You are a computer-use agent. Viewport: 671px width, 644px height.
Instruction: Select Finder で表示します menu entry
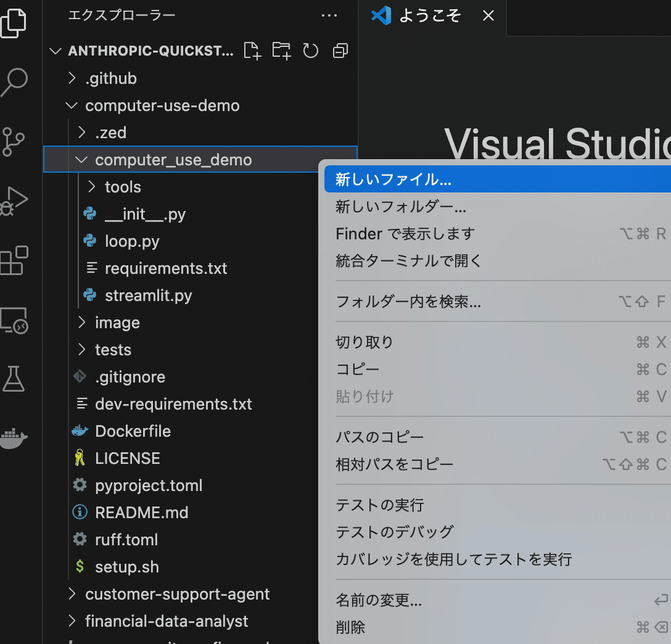pyautogui.click(x=497, y=234)
